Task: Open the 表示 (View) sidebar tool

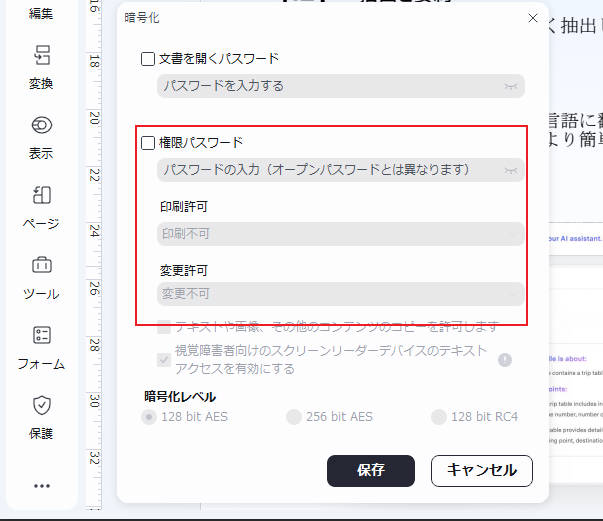Action: click(41, 137)
